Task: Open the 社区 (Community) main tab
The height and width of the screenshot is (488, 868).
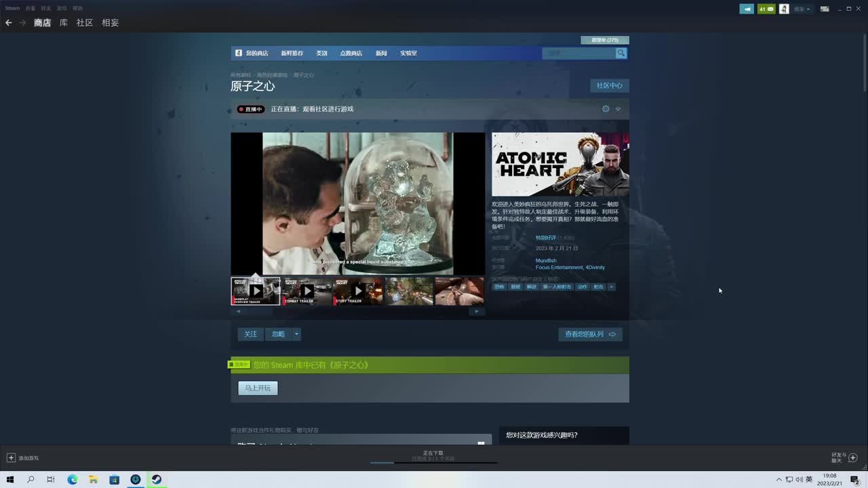Action: (85, 22)
